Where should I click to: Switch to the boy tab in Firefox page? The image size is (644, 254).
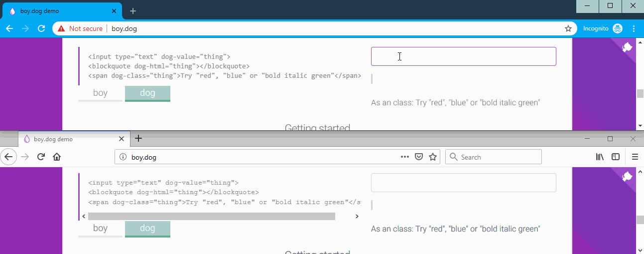click(100, 229)
